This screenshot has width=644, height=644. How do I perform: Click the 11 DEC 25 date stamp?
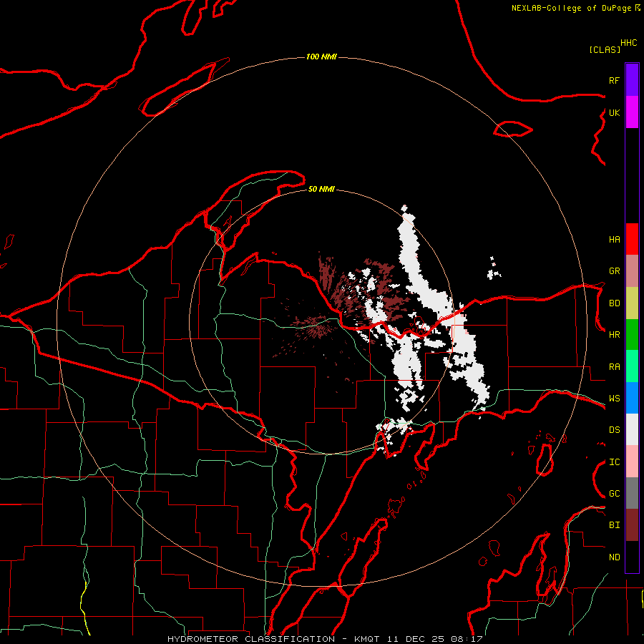coord(415,639)
